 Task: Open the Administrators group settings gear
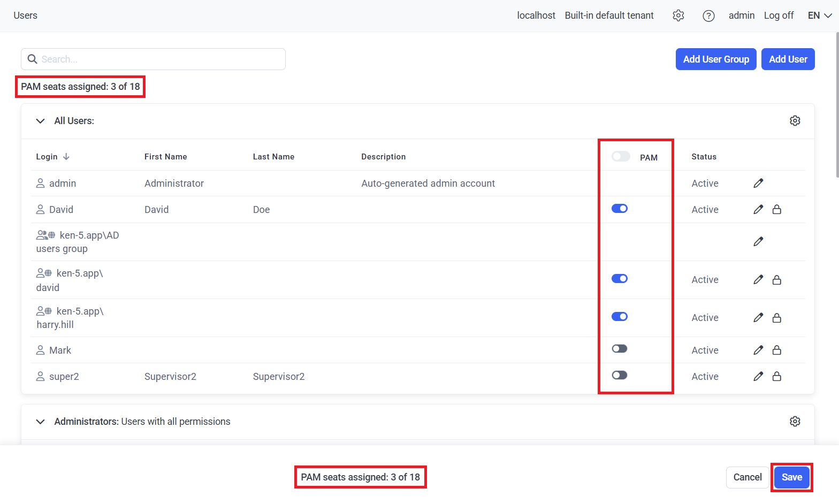coord(795,422)
